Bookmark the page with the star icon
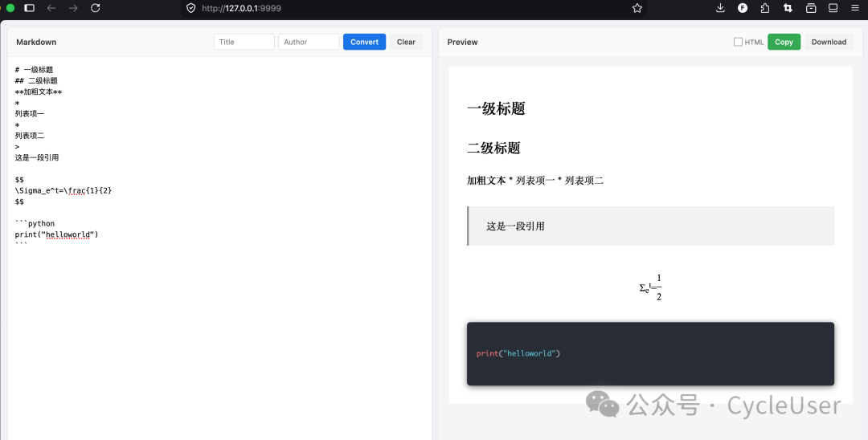 point(637,8)
